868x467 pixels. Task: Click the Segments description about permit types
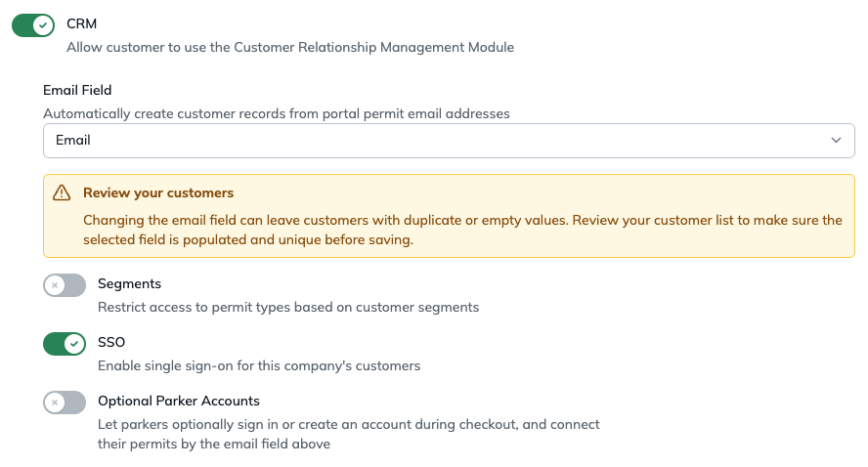[288, 307]
